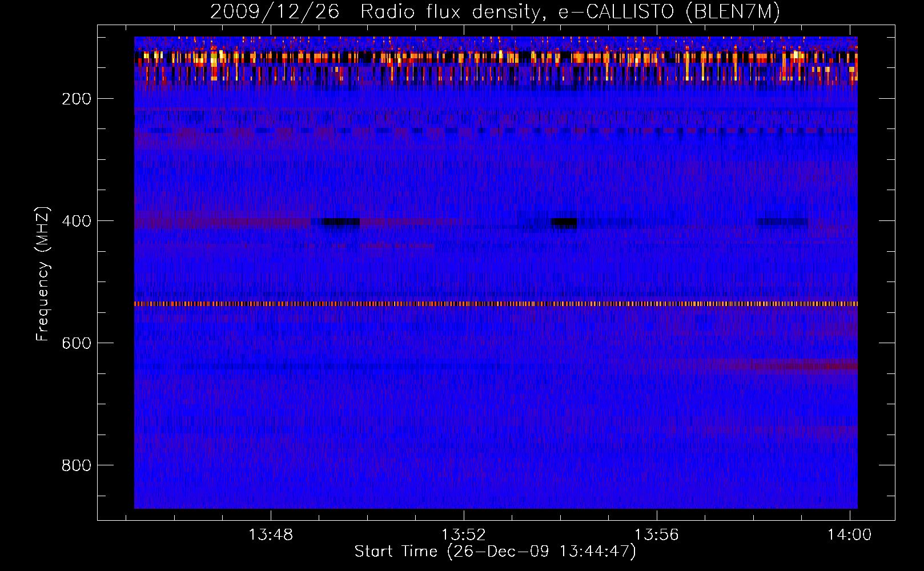Click the plot title '2009/12/26 Radio flux density'
Viewport: 924px width, 571px height.
375,12
